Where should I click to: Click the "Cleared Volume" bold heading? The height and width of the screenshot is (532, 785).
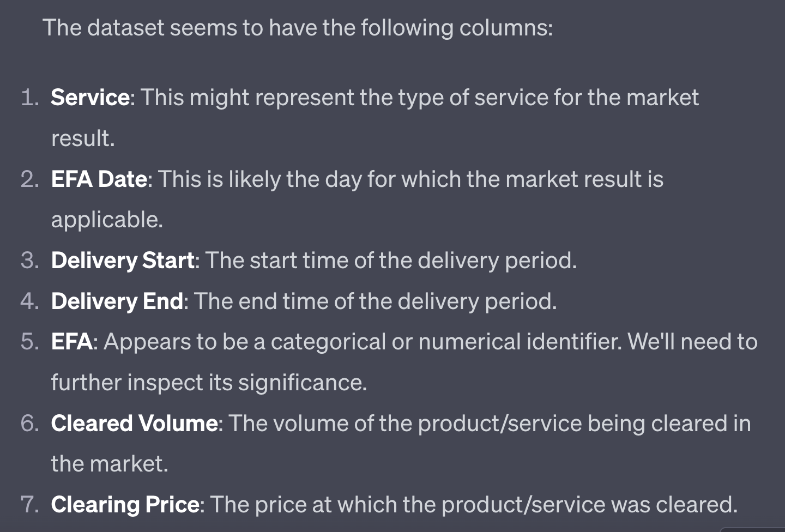[x=134, y=424]
